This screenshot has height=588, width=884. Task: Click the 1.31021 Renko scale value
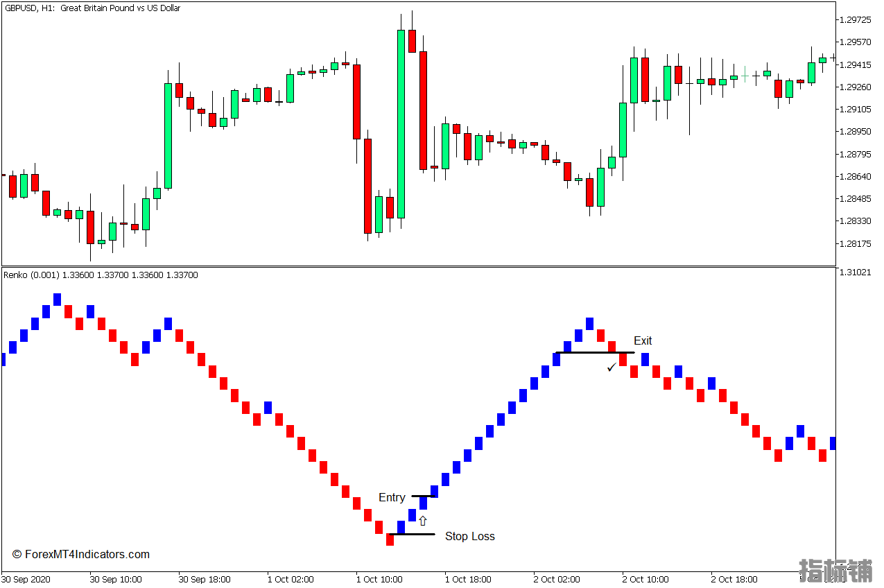(x=855, y=273)
